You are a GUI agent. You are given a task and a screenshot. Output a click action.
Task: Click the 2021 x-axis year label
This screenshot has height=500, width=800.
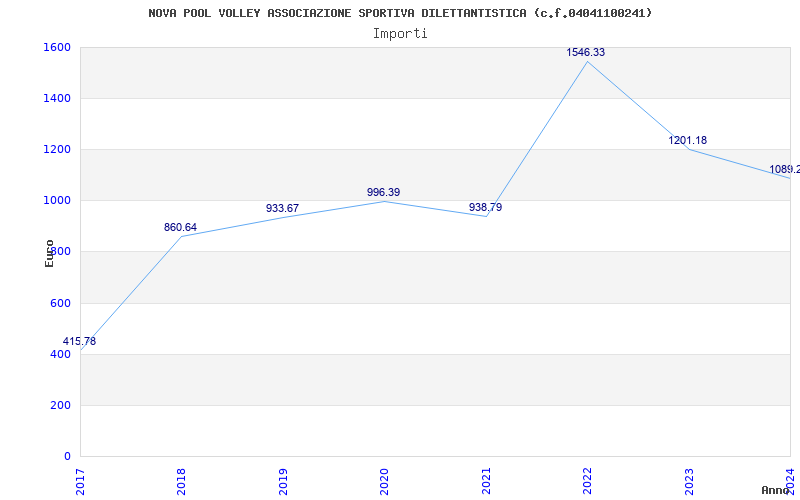pyautogui.click(x=486, y=482)
